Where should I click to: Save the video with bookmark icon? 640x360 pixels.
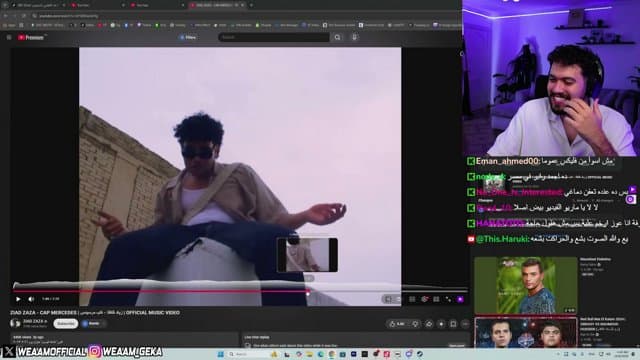coord(453,324)
